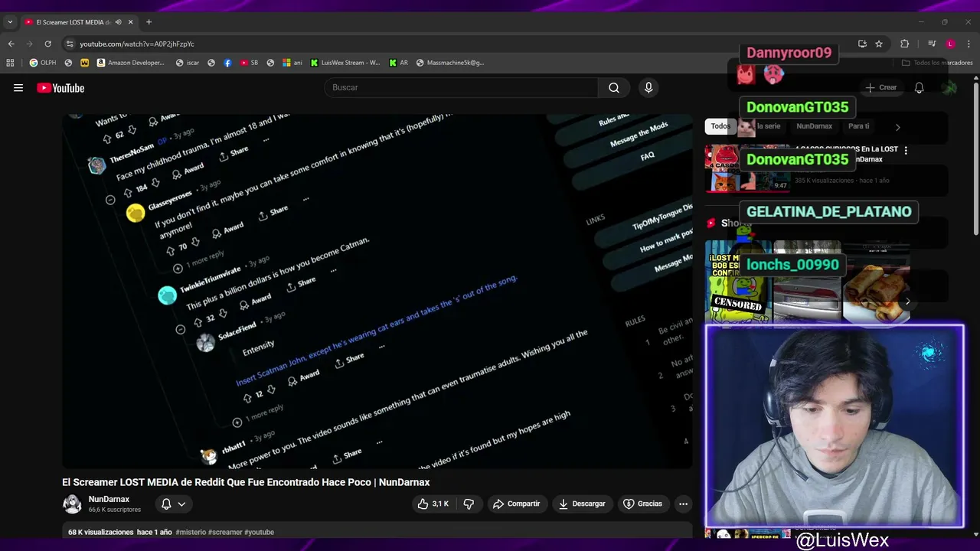Open the LuisWex Stream bookmark
Viewport: 980px width, 551px height.
pos(345,63)
